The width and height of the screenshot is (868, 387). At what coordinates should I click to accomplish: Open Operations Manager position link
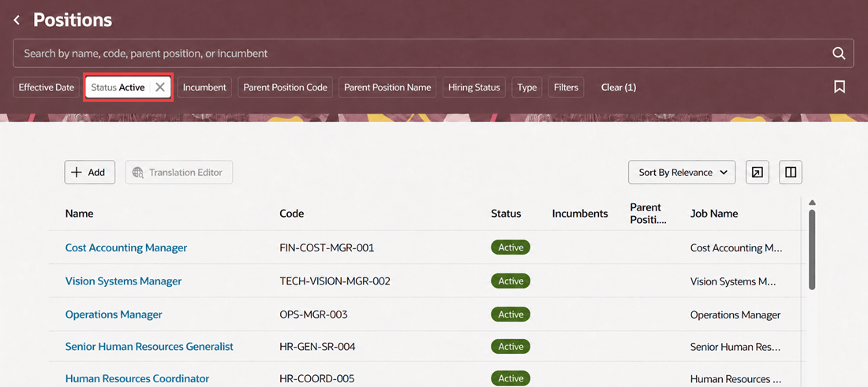click(114, 314)
